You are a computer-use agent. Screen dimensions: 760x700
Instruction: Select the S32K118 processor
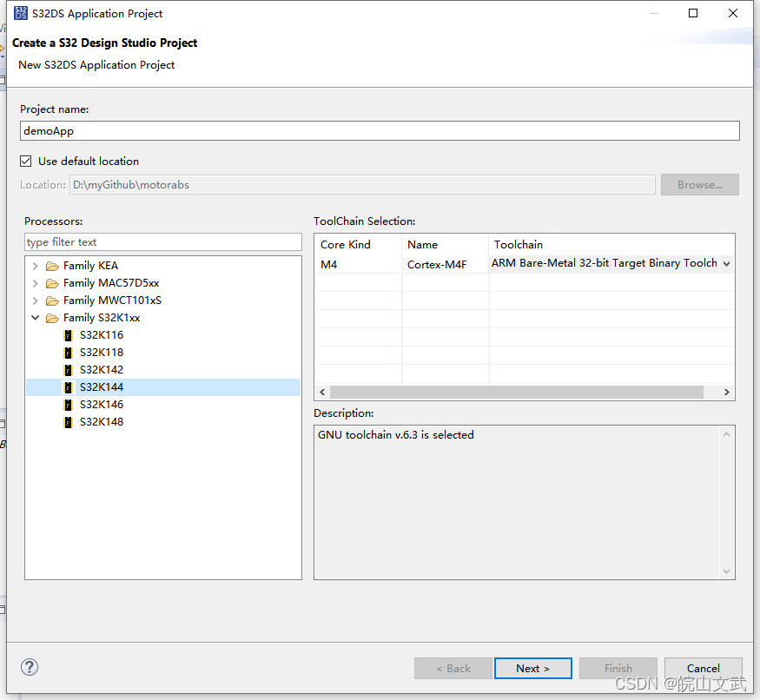pyautogui.click(x=102, y=353)
